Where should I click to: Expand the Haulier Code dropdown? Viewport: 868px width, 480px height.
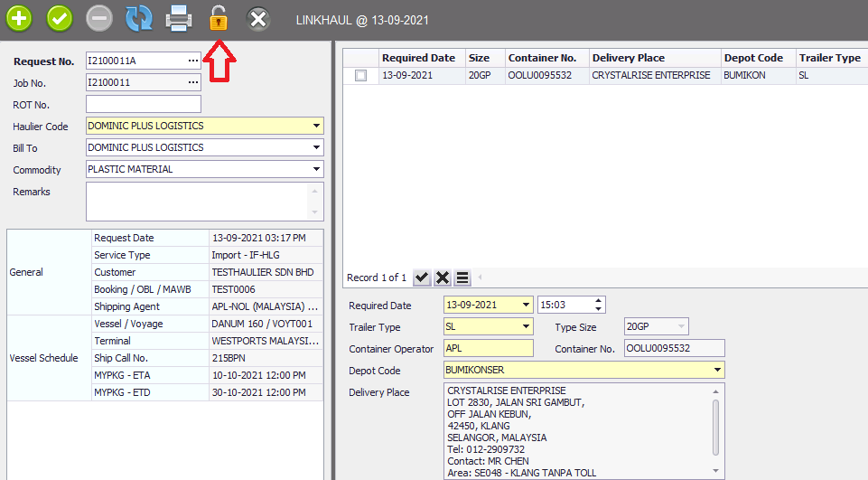coord(316,126)
